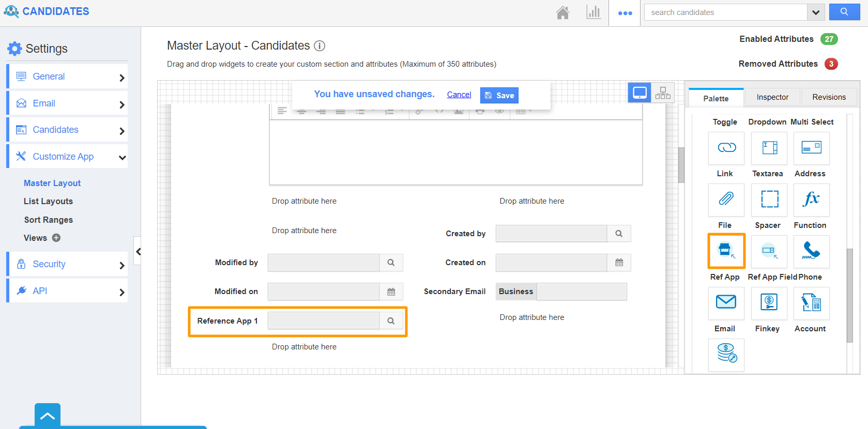Pick the Address widget icon
This screenshot has height=429, width=868.
[x=811, y=148]
